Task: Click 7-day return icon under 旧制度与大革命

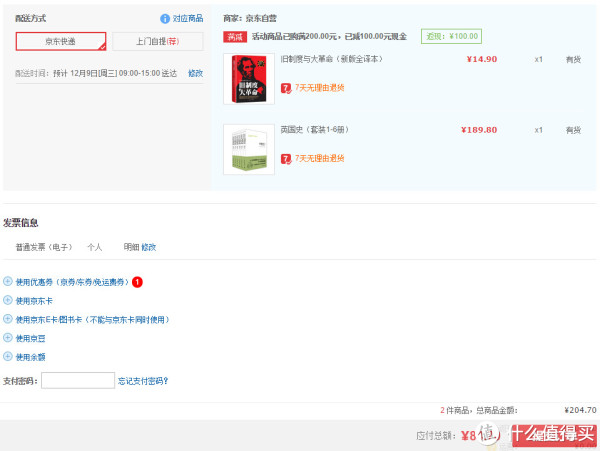Action: coord(286,88)
